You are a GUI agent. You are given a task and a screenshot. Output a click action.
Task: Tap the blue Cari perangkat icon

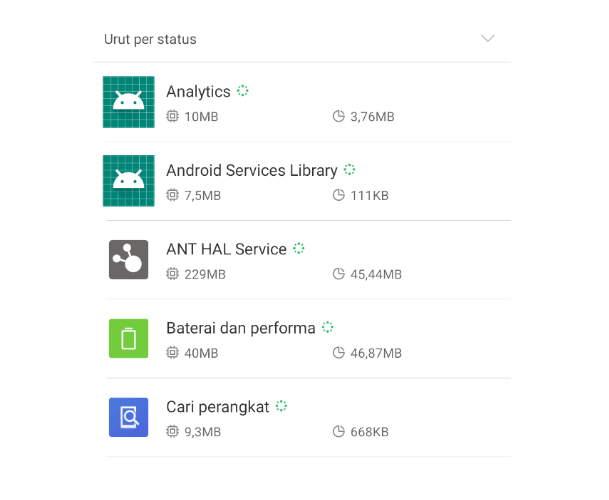click(129, 417)
